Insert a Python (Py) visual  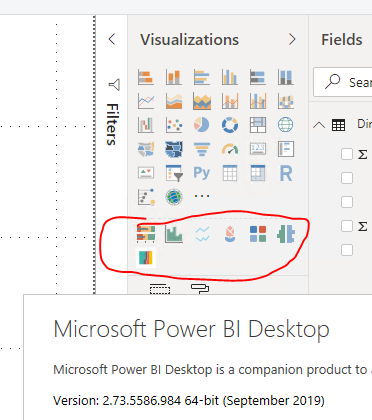202,173
